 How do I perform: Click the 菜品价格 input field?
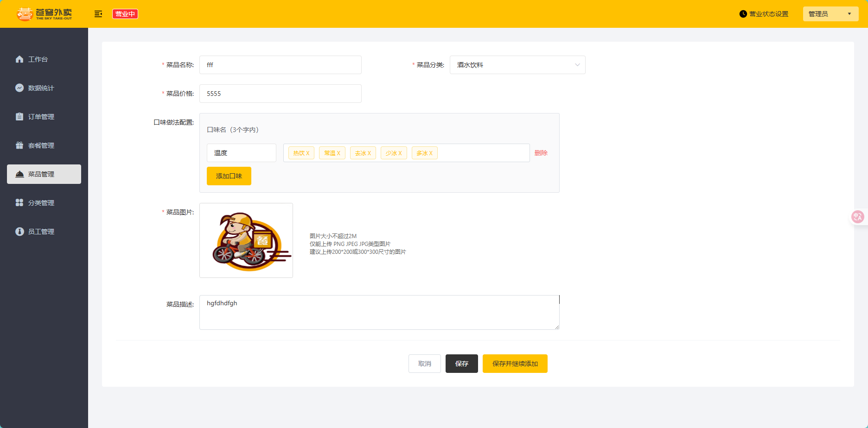pos(280,94)
